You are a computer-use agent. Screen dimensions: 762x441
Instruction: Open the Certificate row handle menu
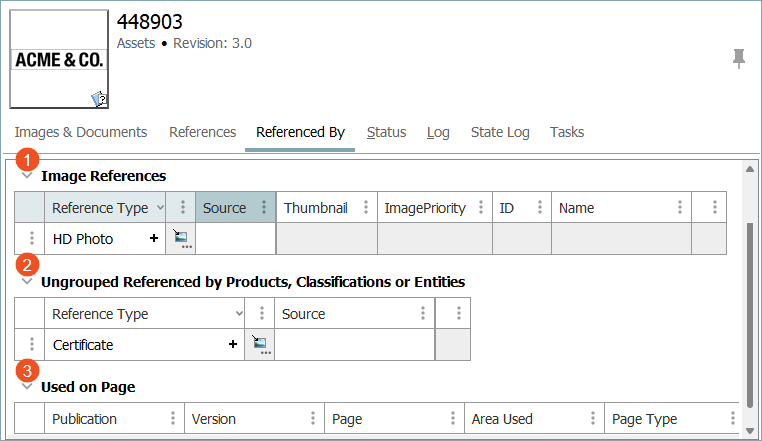[x=31, y=345]
